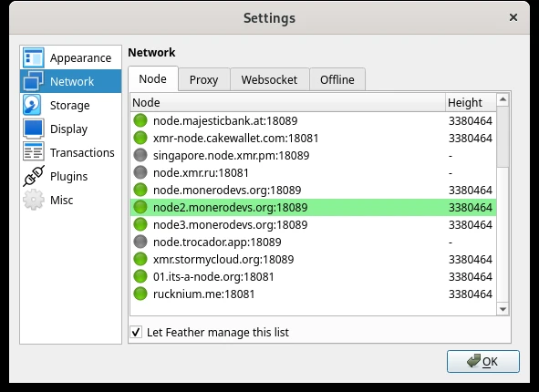This screenshot has width=539, height=392.
Task: Sort by the Height column header
Action: [x=471, y=102]
